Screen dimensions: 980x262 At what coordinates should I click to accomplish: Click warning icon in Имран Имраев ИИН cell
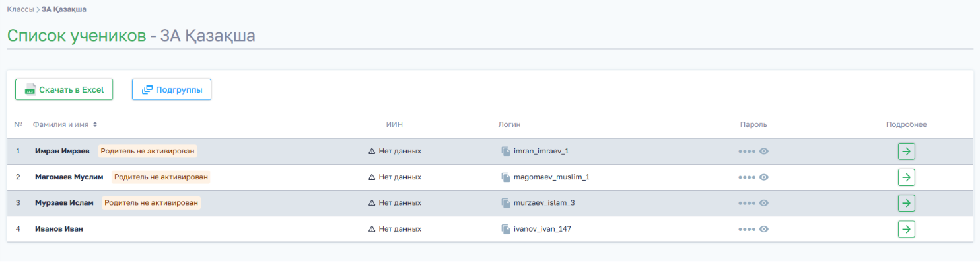[372, 152]
